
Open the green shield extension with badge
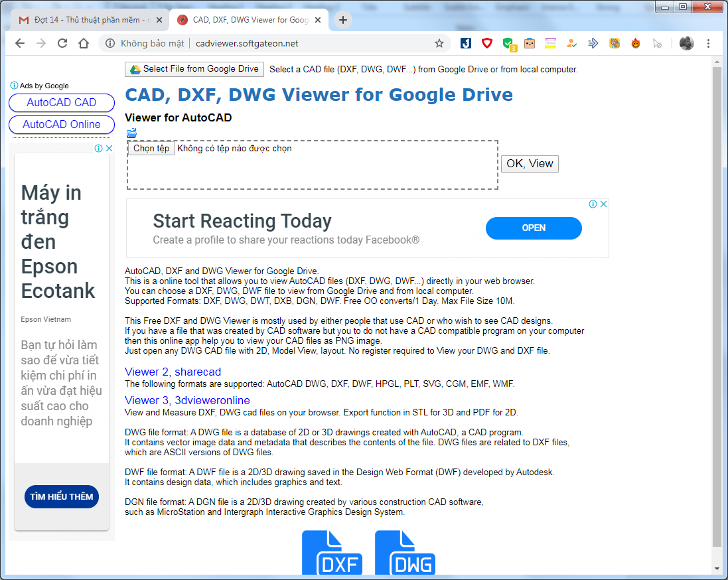(508, 44)
